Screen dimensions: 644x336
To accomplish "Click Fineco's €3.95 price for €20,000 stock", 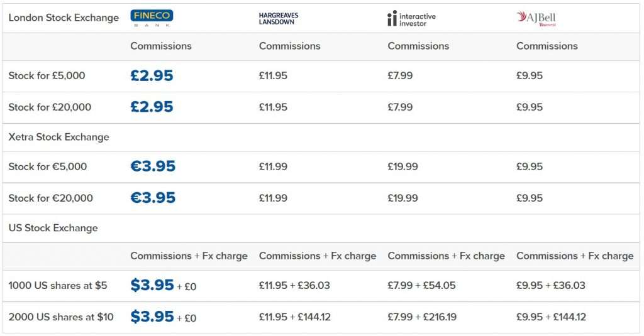I will coord(153,198).
